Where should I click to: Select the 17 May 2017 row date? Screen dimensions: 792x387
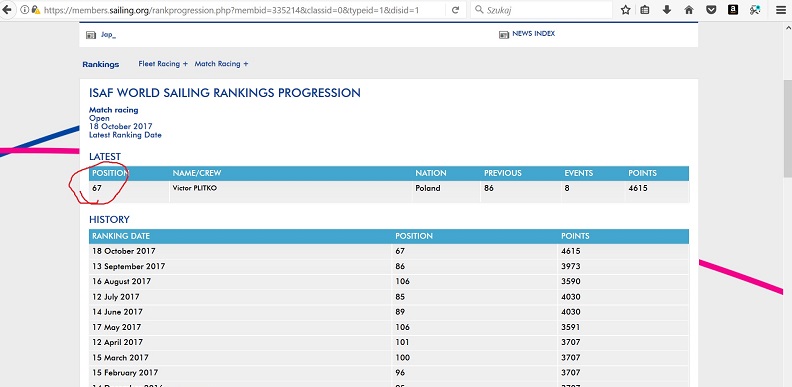tap(116, 327)
